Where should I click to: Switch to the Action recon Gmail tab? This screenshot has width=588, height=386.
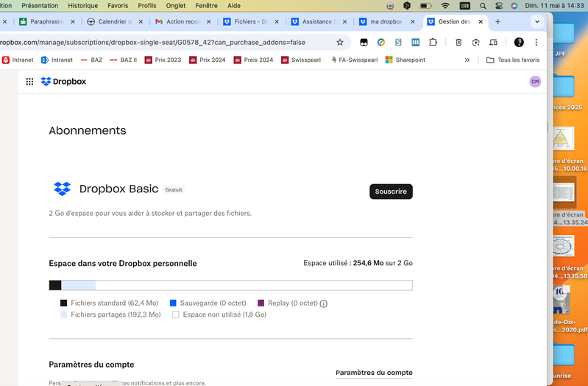click(x=183, y=22)
